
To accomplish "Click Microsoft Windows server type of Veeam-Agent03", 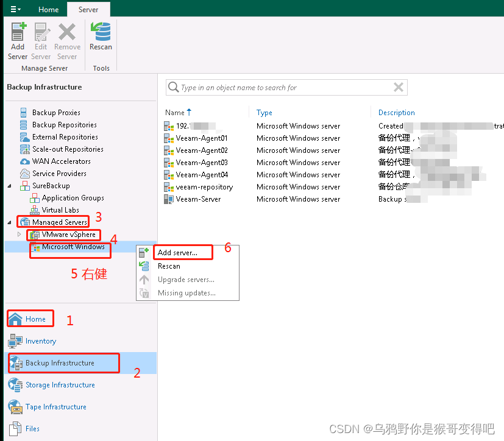I will click(x=298, y=163).
